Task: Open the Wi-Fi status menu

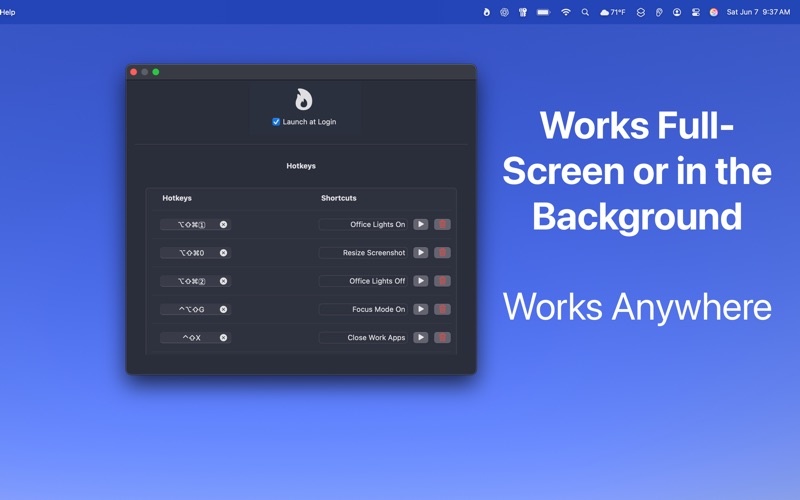Action: point(566,12)
